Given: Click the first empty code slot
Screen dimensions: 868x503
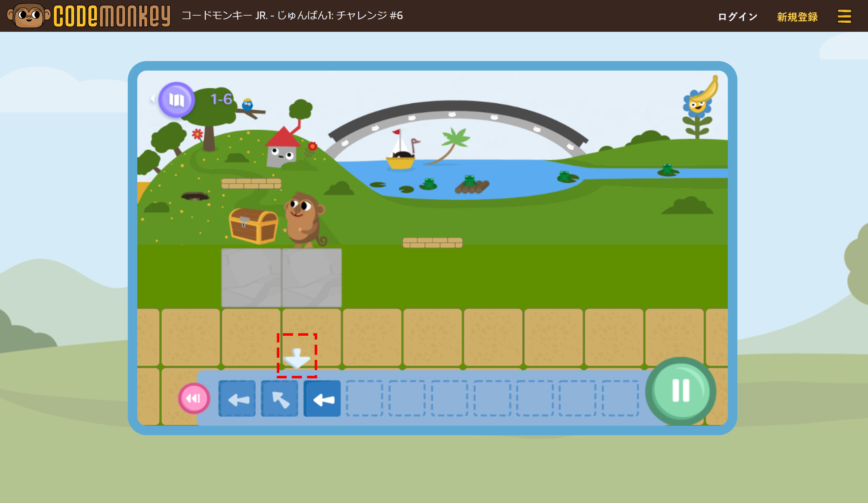Looking at the screenshot, I should coord(364,399).
